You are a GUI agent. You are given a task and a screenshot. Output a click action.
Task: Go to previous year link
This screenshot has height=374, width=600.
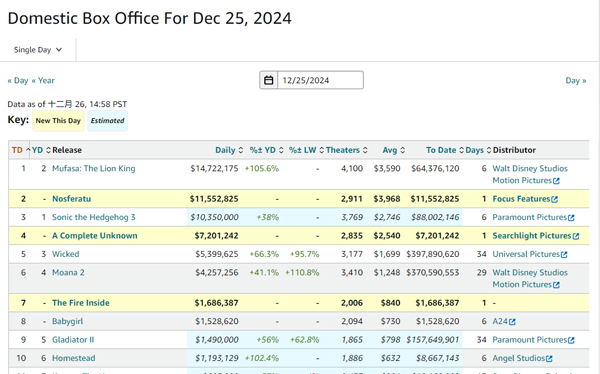coord(43,81)
